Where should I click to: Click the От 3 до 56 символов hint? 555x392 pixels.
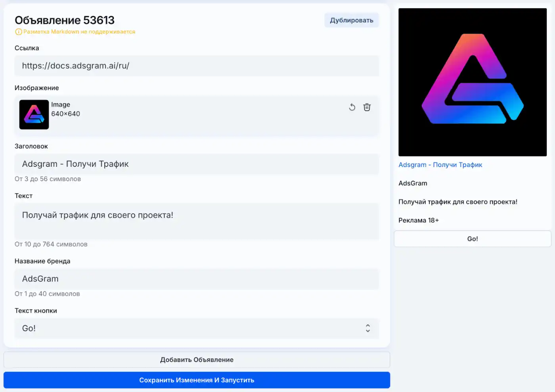pos(48,179)
